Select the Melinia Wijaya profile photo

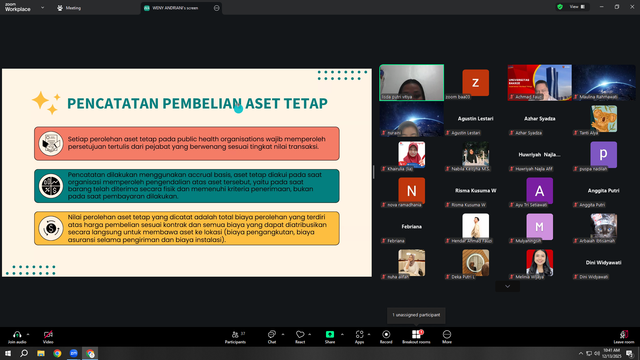tap(540, 262)
